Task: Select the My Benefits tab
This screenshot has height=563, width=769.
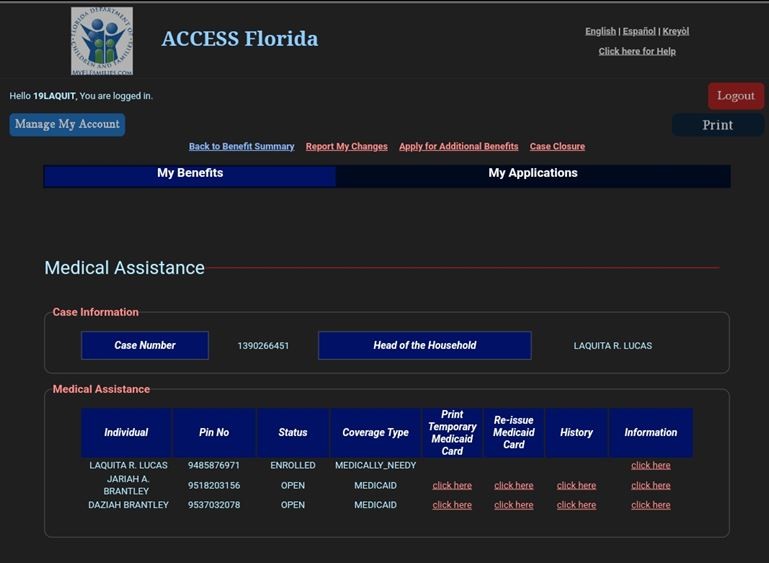Action: (x=190, y=176)
